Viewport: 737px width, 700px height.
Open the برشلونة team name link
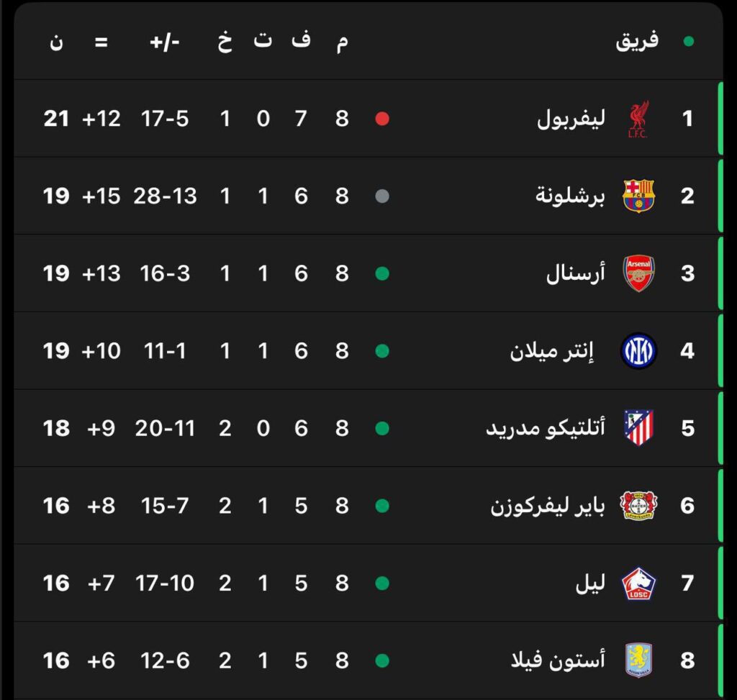[x=570, y=196]
